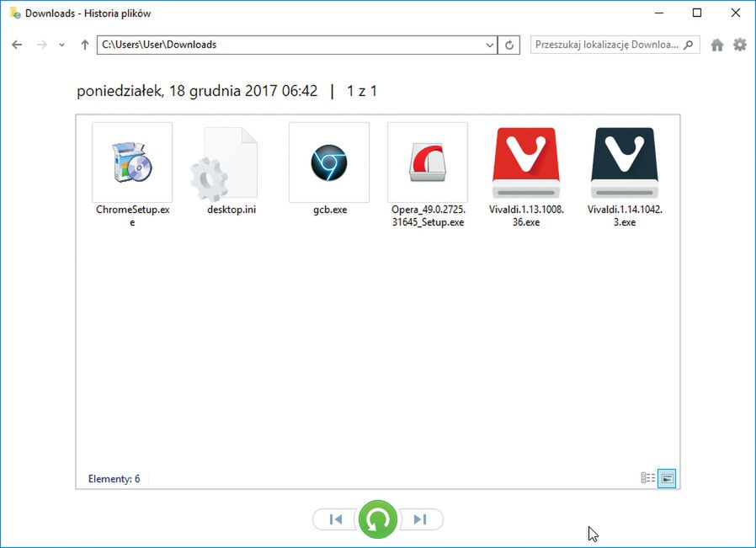
Task: Click the version date heading text
Action: 197,91
